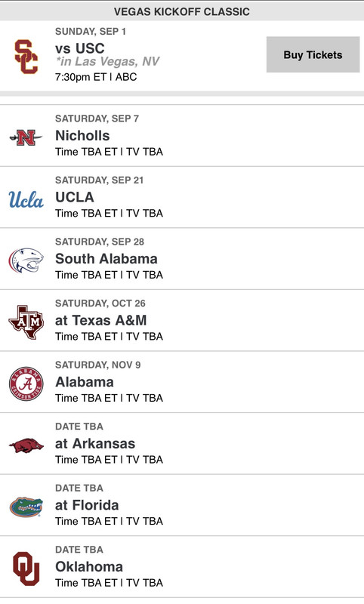Image resolution: width=364 pixels, height=604 pixels.
Task: Select the at Texas A&M game title
Action: click(x=101, y=320)
